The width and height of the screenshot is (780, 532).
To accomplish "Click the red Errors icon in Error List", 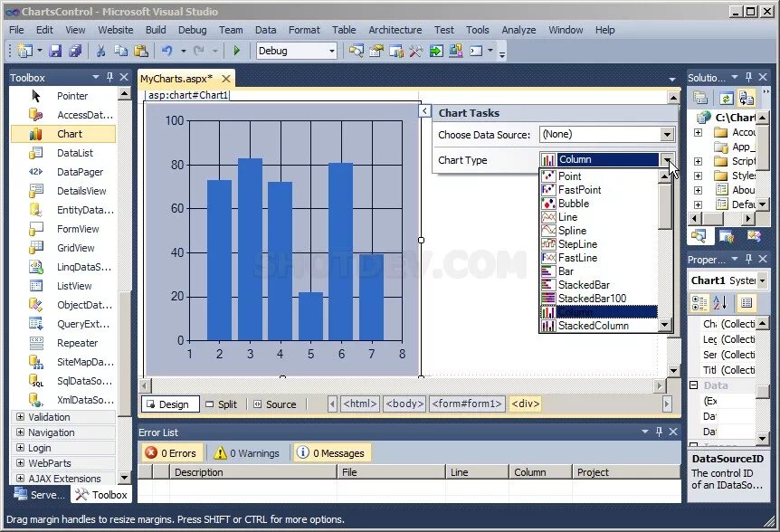I will pyautogui.click(x=151, y=452).
